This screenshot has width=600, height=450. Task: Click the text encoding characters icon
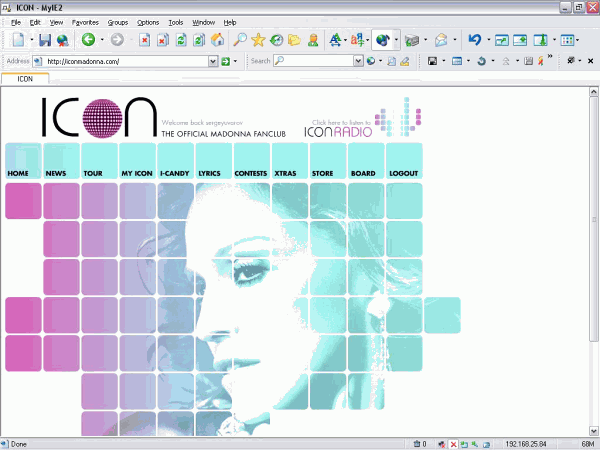[357, 39]
